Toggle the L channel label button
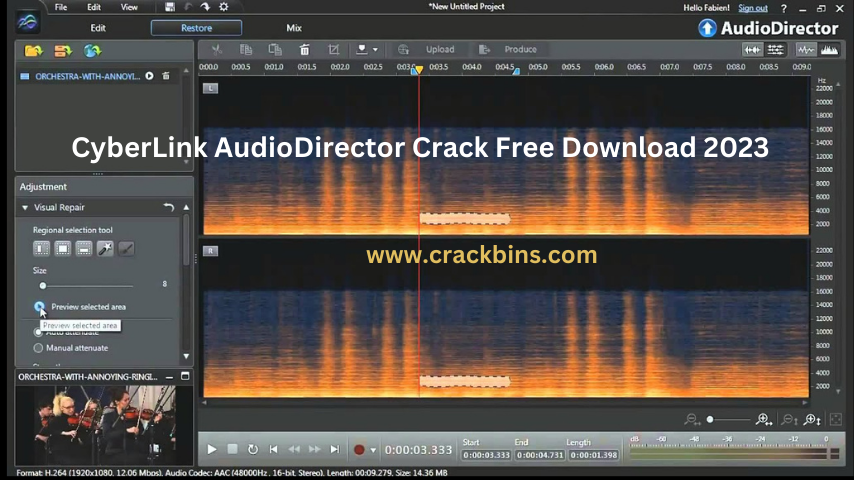 tap(210, 88)
